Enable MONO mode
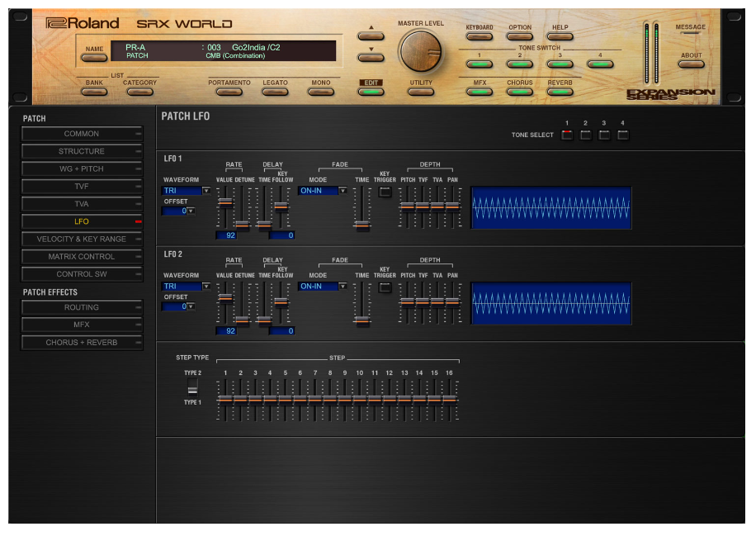The image size is (756, 536). click(320, 92)
